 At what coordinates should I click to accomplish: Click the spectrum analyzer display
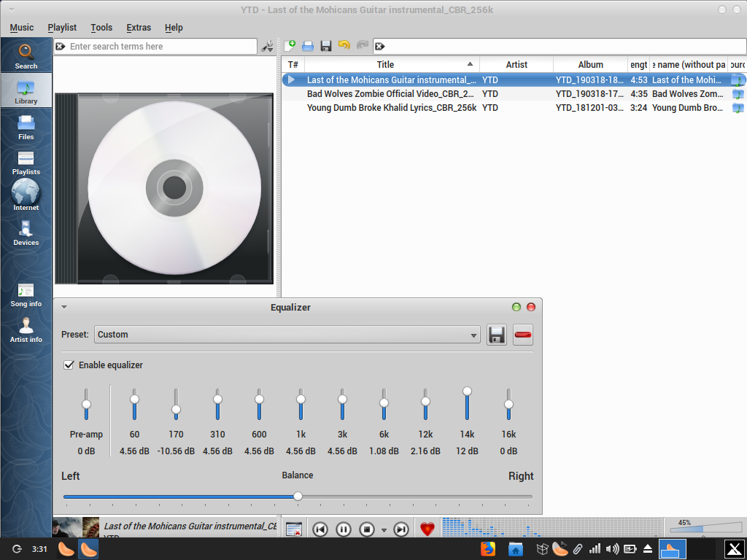point(552,527)
